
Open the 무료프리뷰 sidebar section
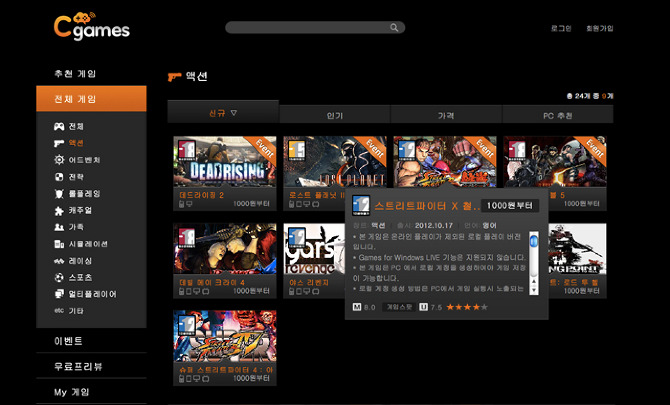[x=78, y=367]
